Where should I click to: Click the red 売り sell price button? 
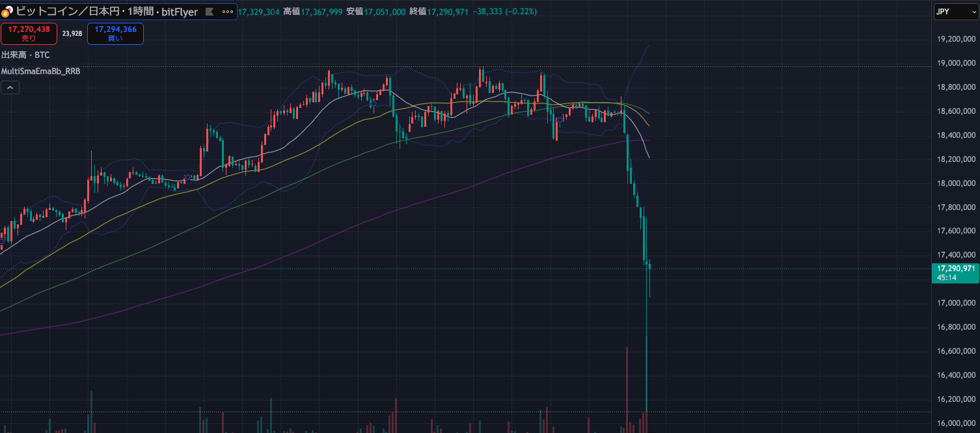pos(29,34)
